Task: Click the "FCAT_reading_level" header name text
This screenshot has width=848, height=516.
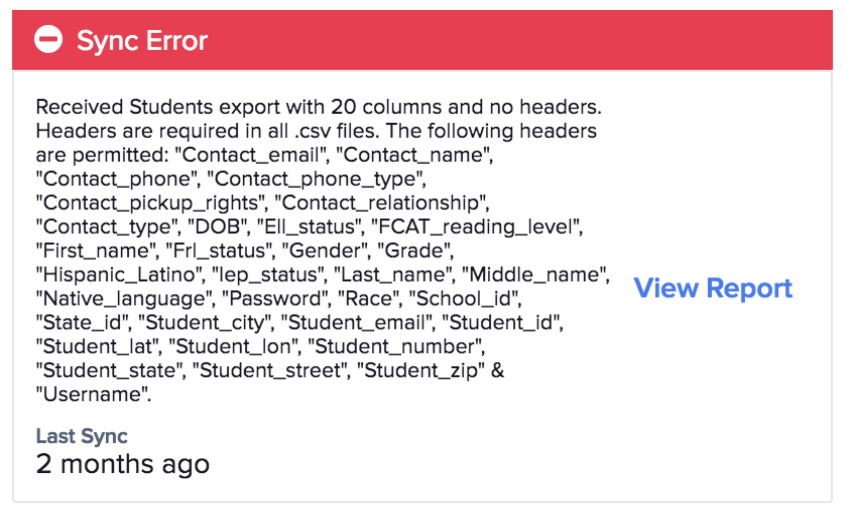Action: tap(477, 227)
